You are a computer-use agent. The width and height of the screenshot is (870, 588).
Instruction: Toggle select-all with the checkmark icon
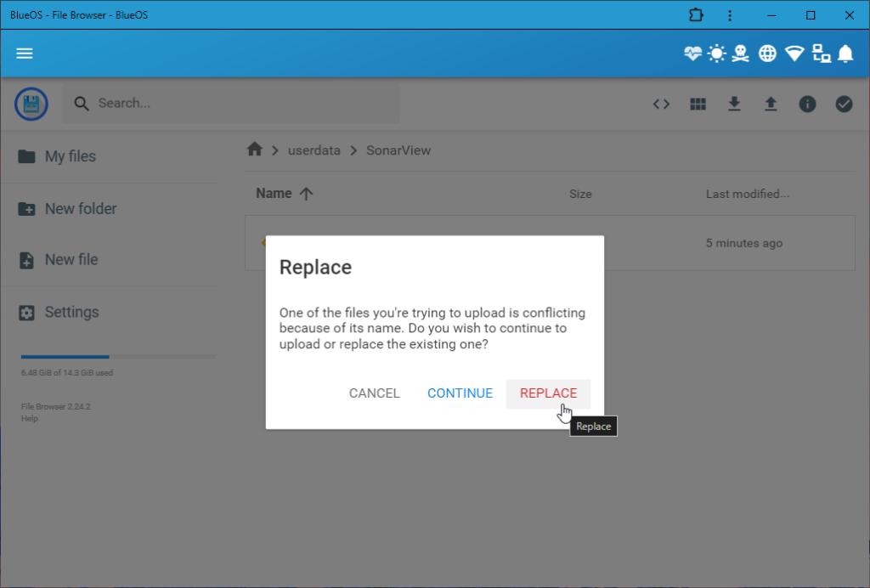pyautogui.click(x=844, y=104)
